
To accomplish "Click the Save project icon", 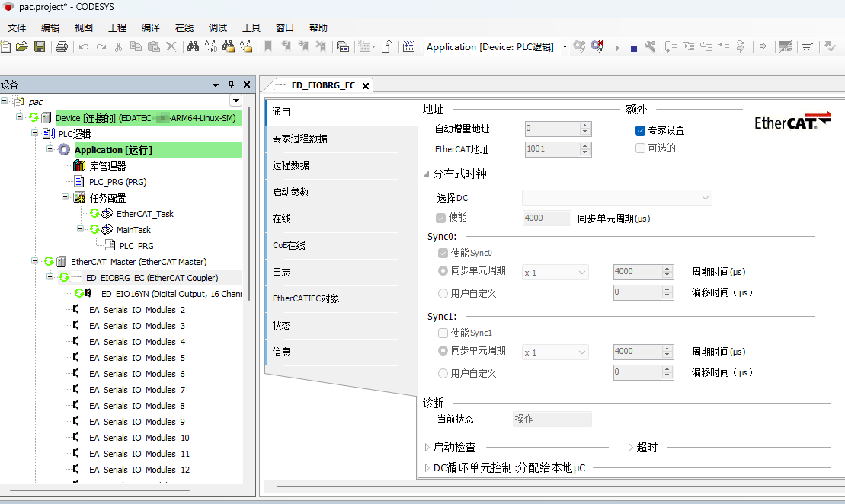I will [x=39, y=47].
